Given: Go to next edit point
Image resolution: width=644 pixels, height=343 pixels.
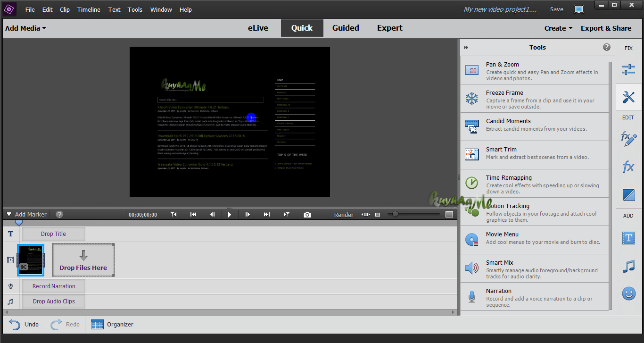Looking at the screenshot, I should click(267, 214).
